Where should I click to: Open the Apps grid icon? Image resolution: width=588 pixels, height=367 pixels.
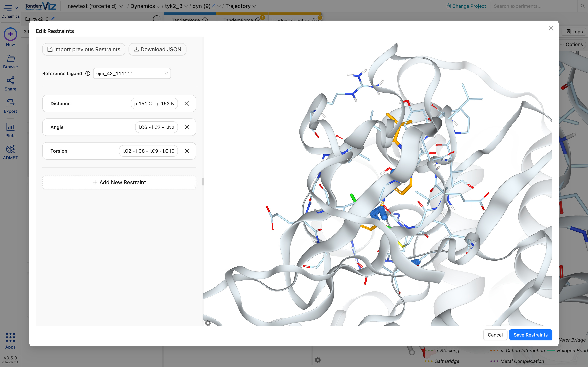coord(10,337)
